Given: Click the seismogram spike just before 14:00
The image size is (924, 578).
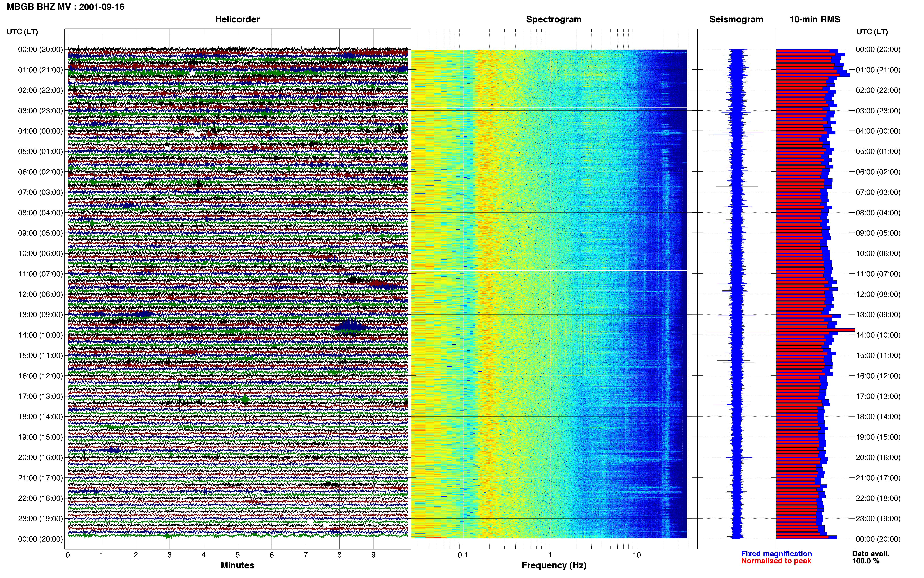Looking at the screenshot, I should click(x=737, y=331).
